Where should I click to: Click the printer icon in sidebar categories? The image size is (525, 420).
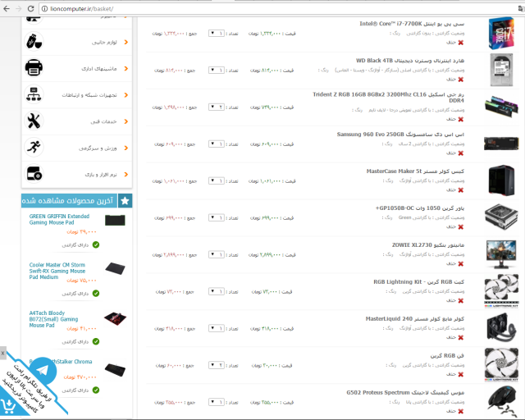coord(34,66)
